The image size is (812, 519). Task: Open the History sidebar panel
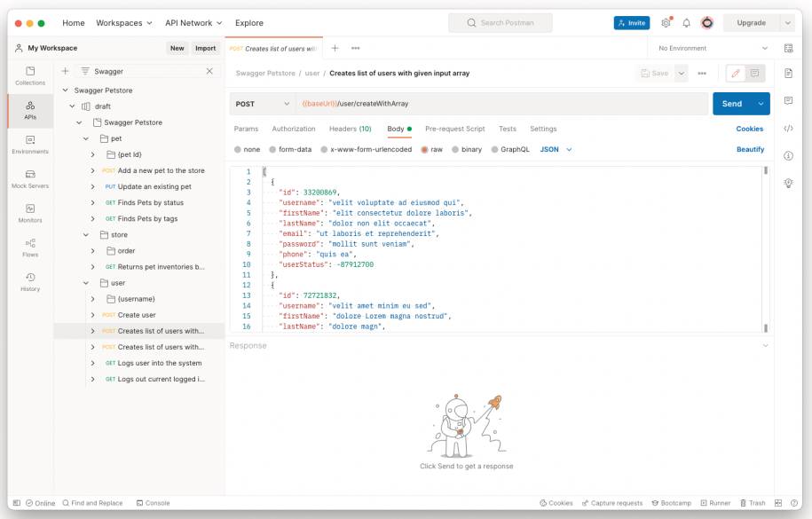[x=30, y=282]
